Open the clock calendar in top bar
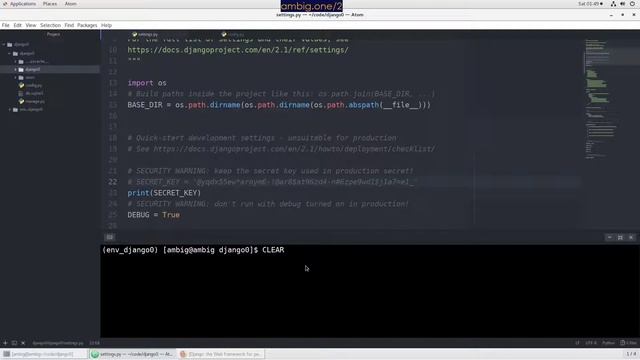Viewport: 640px width, 360px height. click(590, 4)
